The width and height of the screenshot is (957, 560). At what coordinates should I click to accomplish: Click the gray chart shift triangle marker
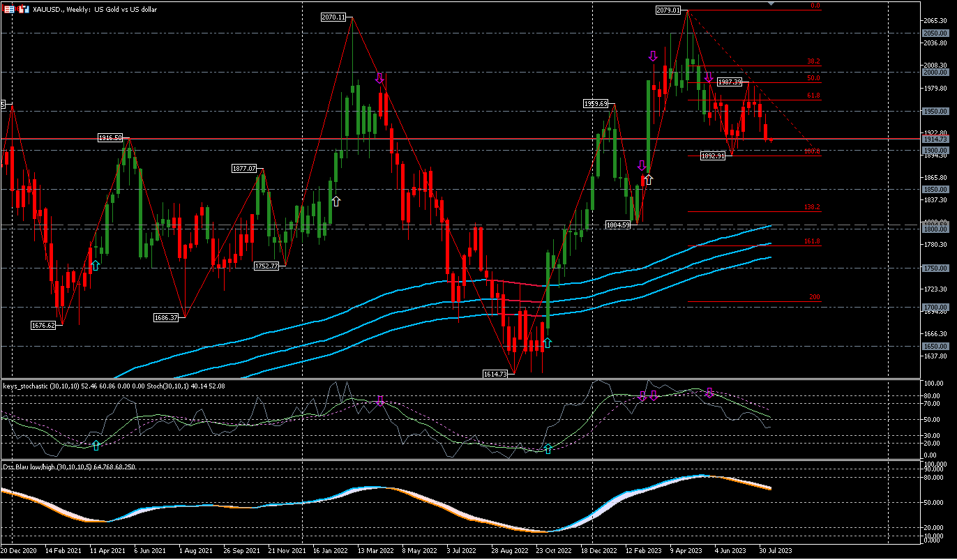coord(771,3)
